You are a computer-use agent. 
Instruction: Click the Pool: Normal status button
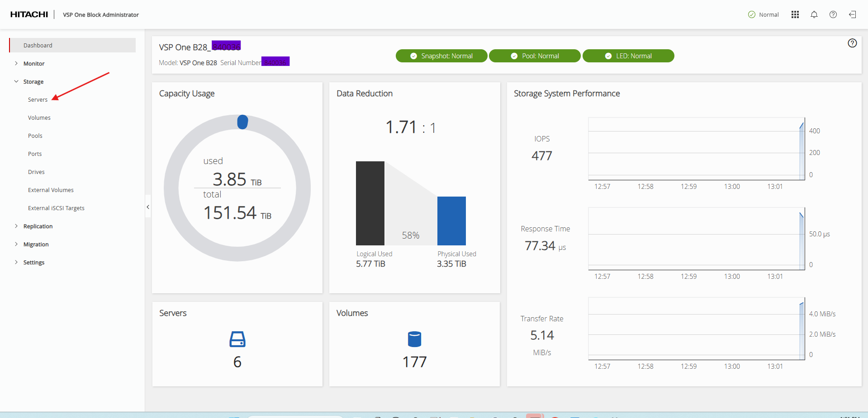(535, 56)
